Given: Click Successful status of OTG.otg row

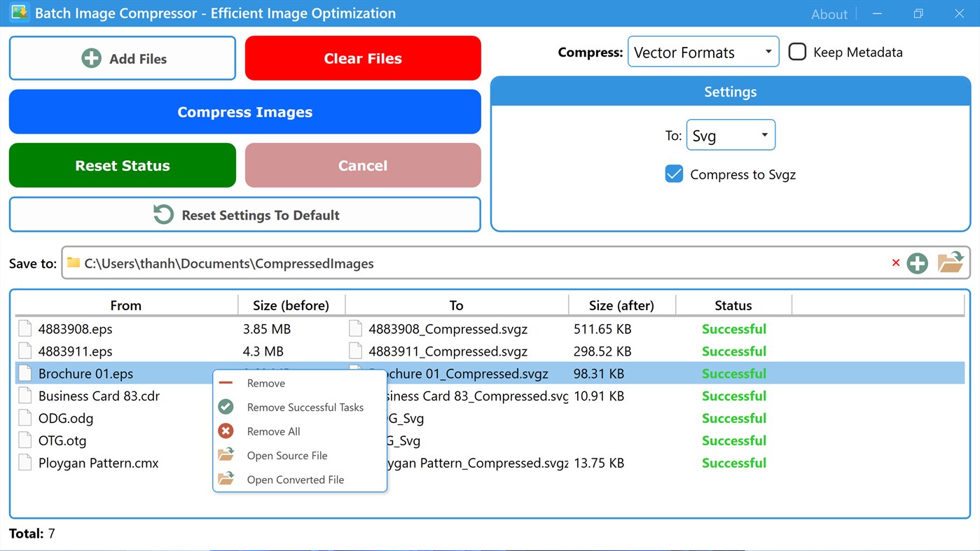Looking at the screenshot, I should click(734, 441).
